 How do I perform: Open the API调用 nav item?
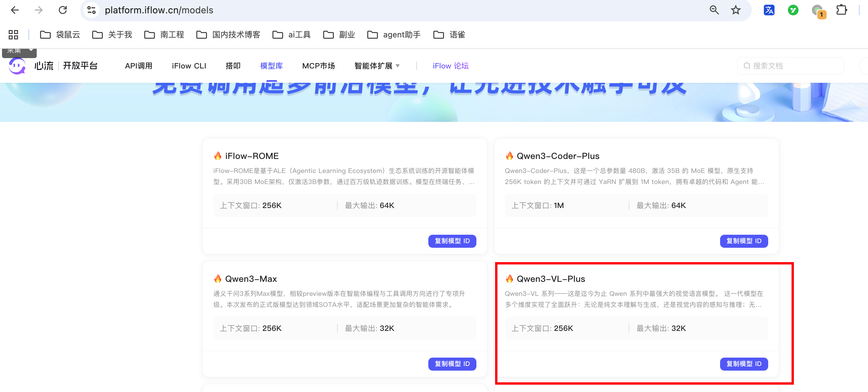[139, 66]
